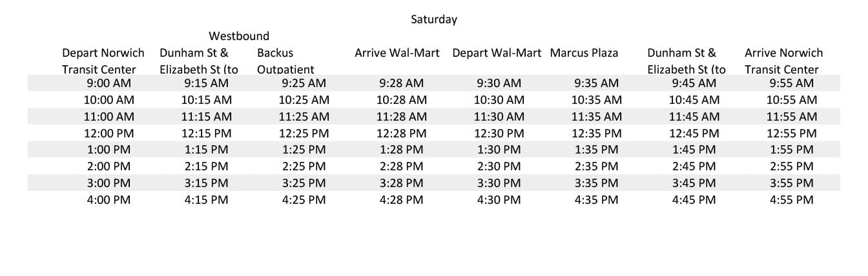Click the Depart Norwich Transit Center header
This screenshot has width=868, height=276.
point(103,61)
